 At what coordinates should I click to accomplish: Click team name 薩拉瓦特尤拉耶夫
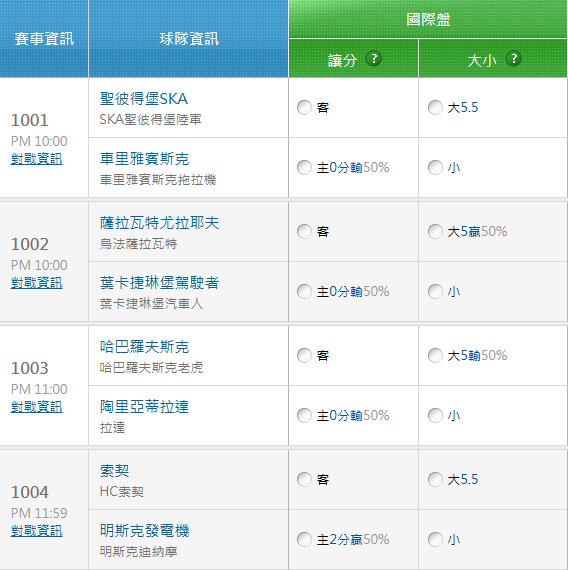(x=159, y=223)
